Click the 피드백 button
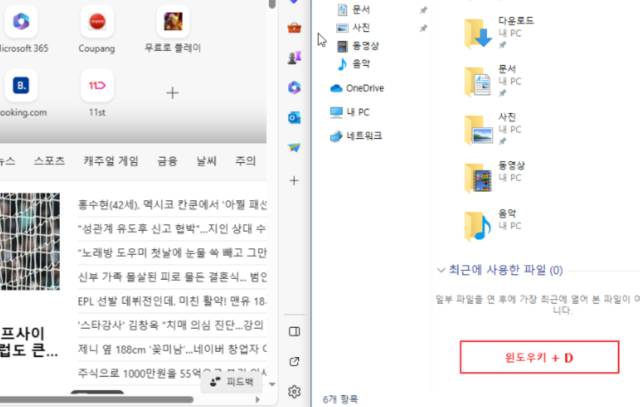 pyautogui.click(x=230, y=382)
